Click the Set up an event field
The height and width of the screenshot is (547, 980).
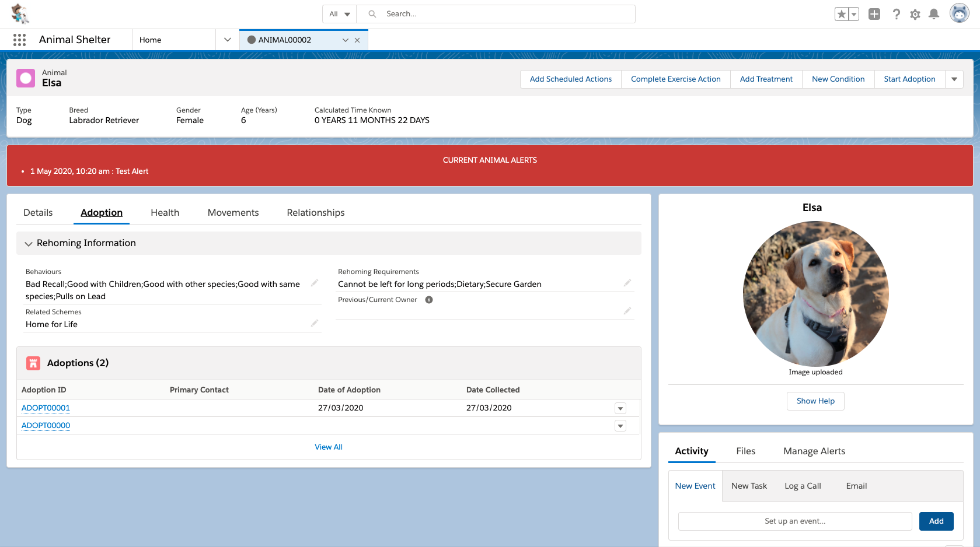794,521
